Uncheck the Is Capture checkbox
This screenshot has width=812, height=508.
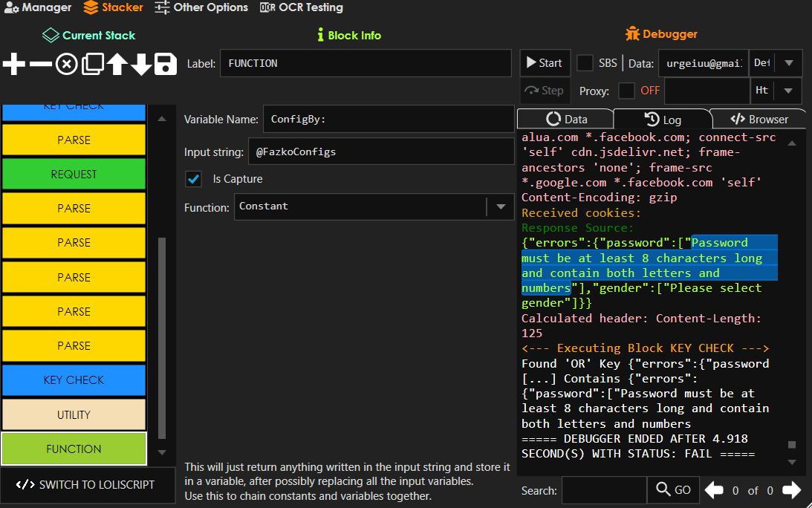[193, 178]
